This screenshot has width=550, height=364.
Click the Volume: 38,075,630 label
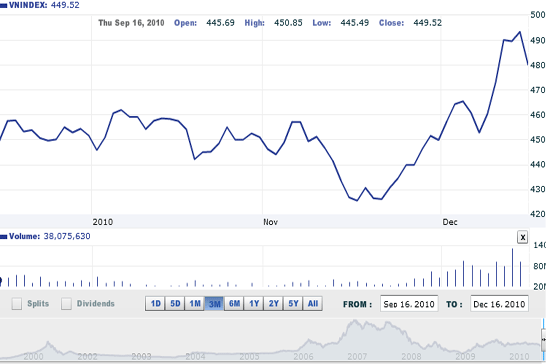[50, 236]
